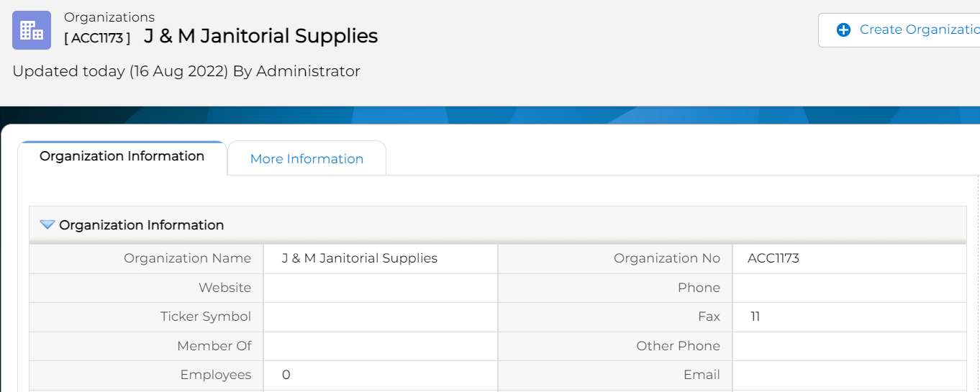Click the empty Member Of field value
The image size is (980, 392).
[380, 346]
